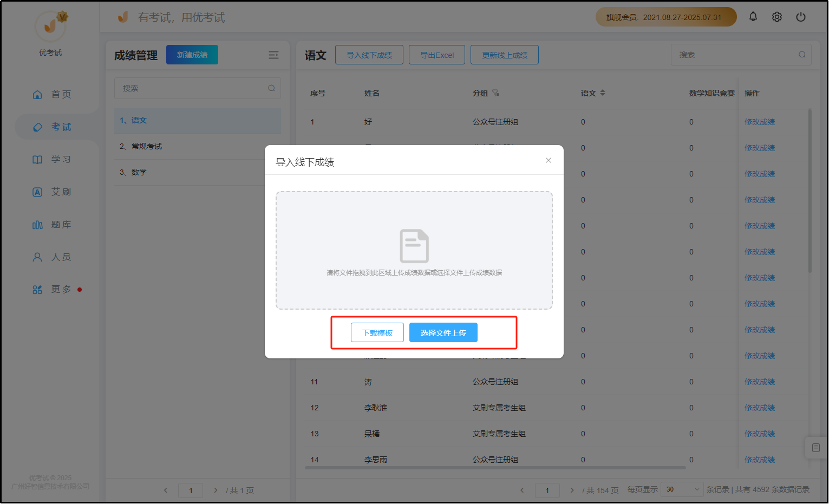Screen dimensions: 829x504
Task: Select the 3、数学 list item
Action: 198,172
